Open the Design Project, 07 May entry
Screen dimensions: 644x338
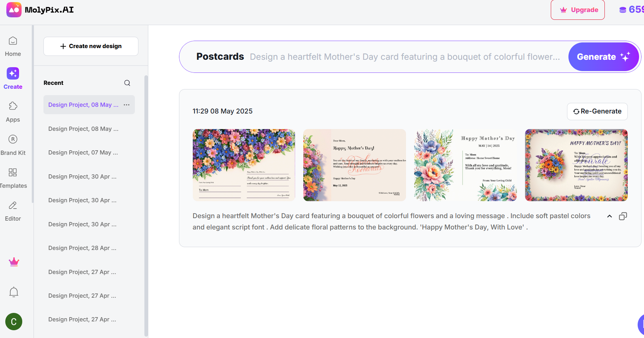[83, 152]
